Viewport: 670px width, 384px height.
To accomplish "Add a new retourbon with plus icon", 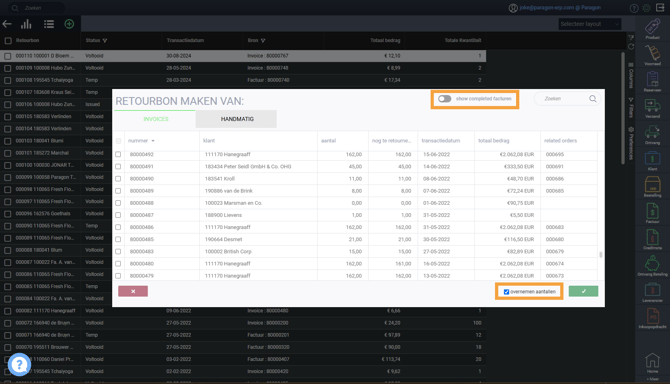I will click(x=69, y=24).
